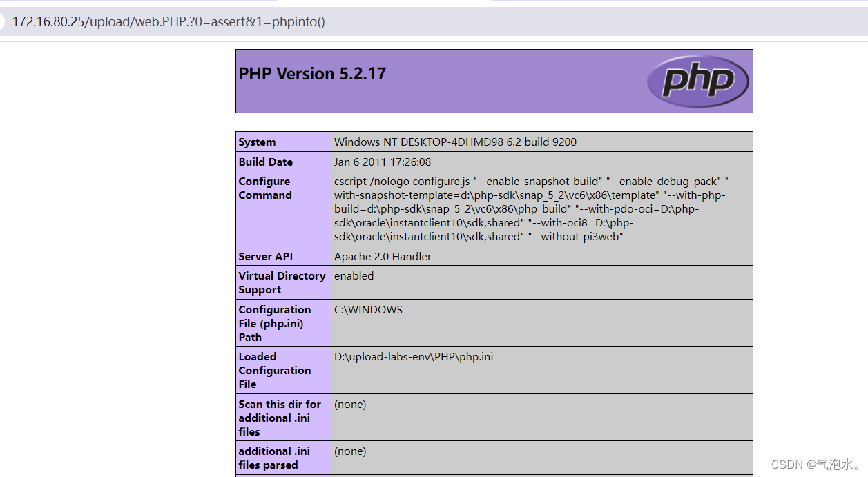Select Windows NT DESKTOP-4DHMD98 value
Image resolution: width=868 pixels, height=477 pixels.
coord(455,142)
